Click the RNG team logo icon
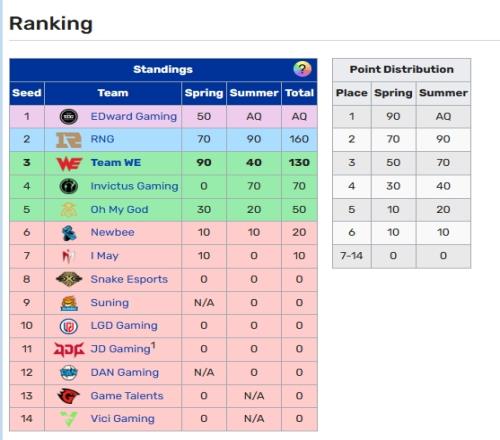500x440 pixels. 69,140
